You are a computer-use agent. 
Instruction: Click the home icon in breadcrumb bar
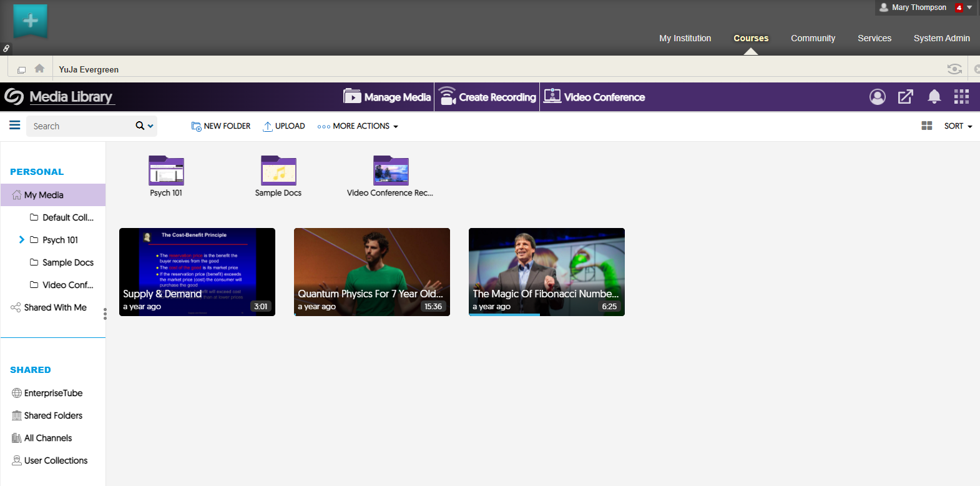click(x=39, y=69)
